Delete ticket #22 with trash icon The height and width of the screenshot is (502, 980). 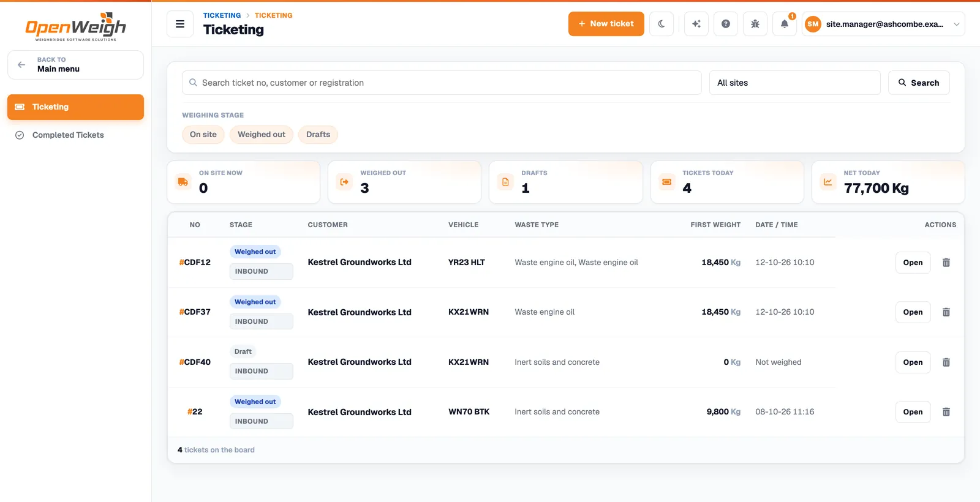coord(946,412)
